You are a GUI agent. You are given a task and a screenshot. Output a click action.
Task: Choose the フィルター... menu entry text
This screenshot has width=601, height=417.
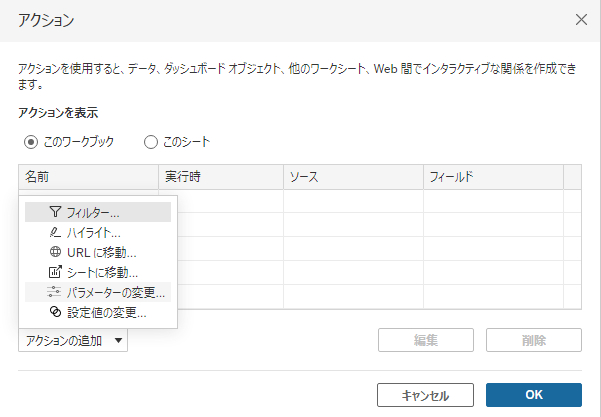point(93,212)
